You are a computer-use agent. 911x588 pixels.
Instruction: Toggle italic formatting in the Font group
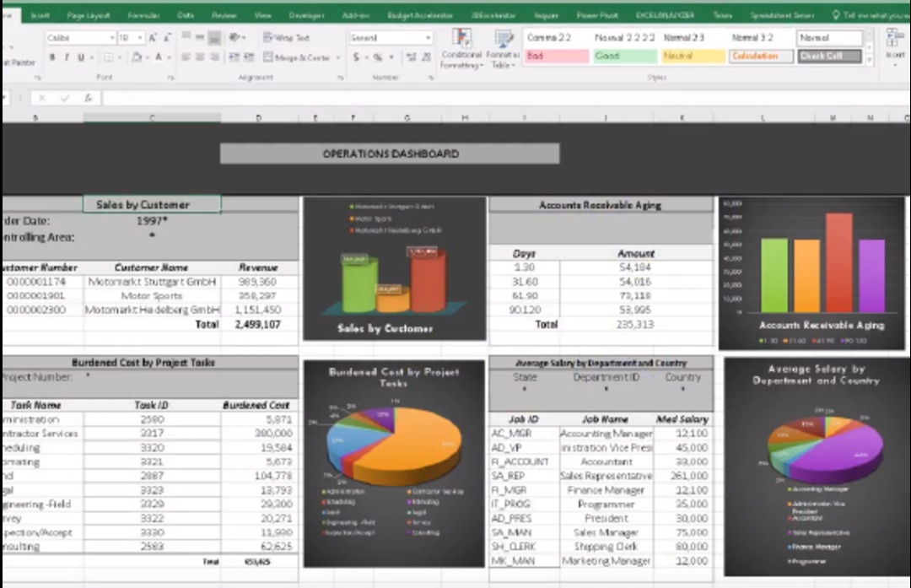click(67, 57)
